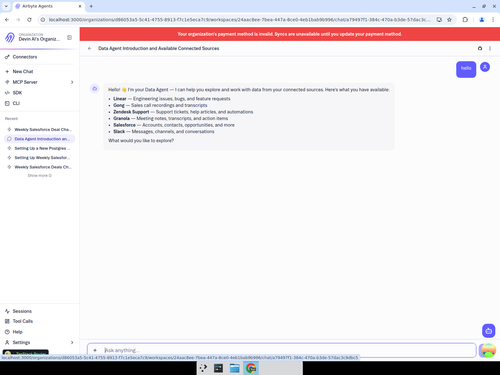Open file manager from taskbar
The height and width of the screenshot is (375, 500).
pos(235,368)
